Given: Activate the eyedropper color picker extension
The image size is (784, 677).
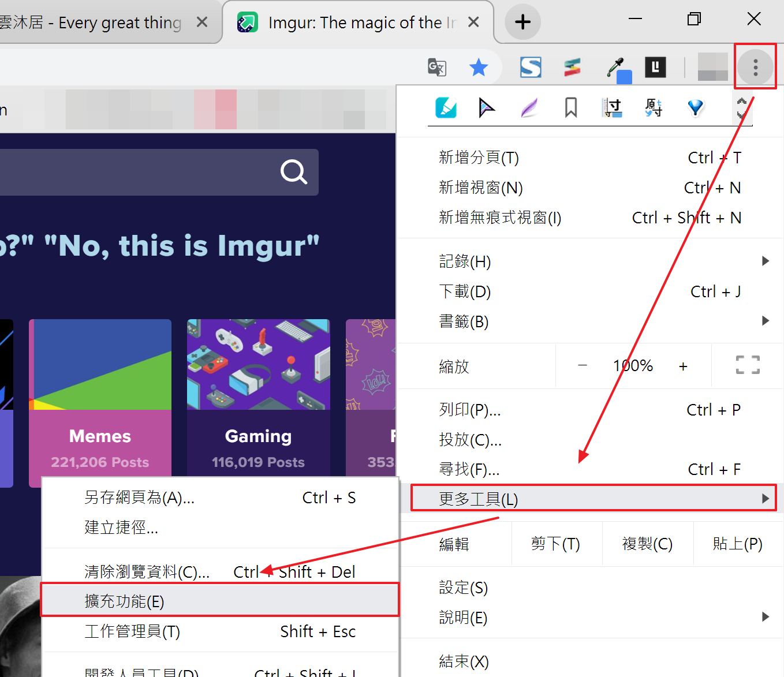Looking at the screenshot, I should [619, 69].
